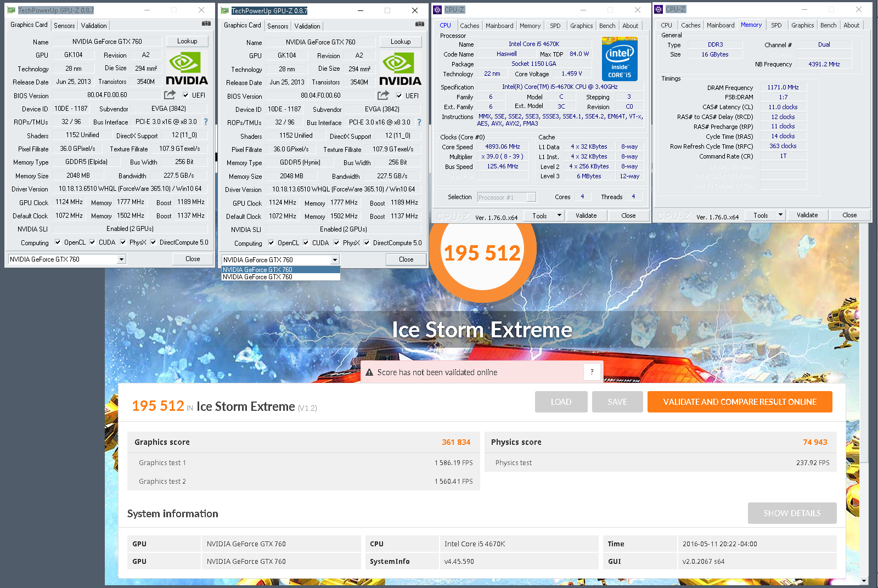Select highlighted GTX 760 entry in dropdown list
Viewport: 878px width, 588px height.
(281, 270)
